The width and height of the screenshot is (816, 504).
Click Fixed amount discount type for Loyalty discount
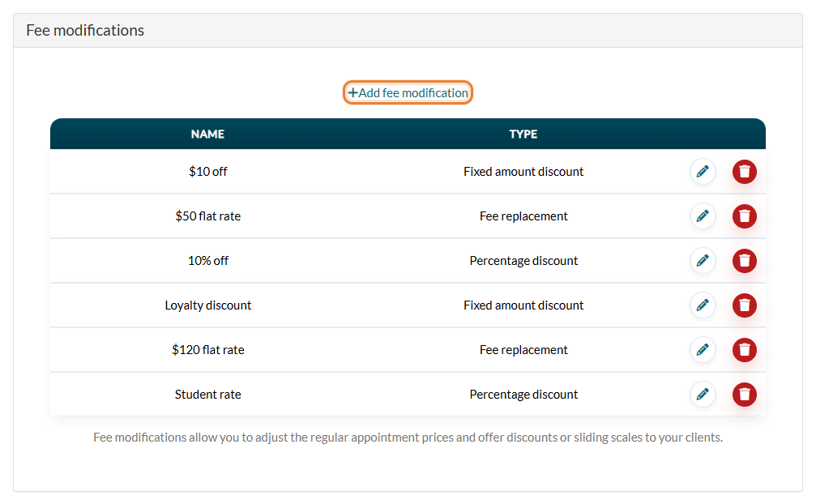(x=523, y=305)
